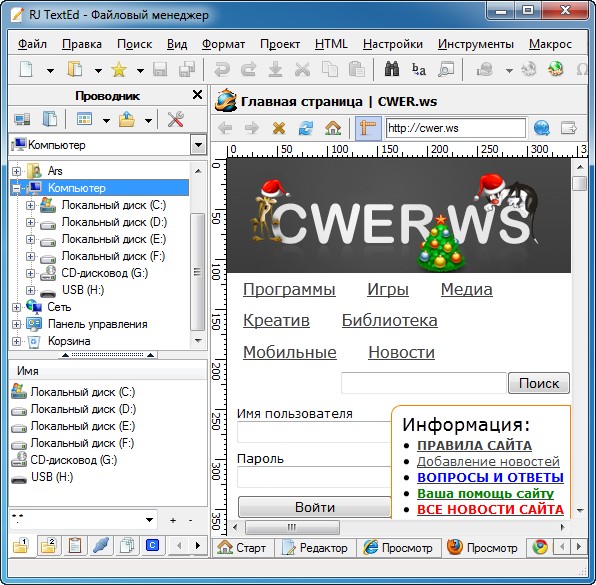
Task: Click the replace text 'ba' icon
Action: 419,70
